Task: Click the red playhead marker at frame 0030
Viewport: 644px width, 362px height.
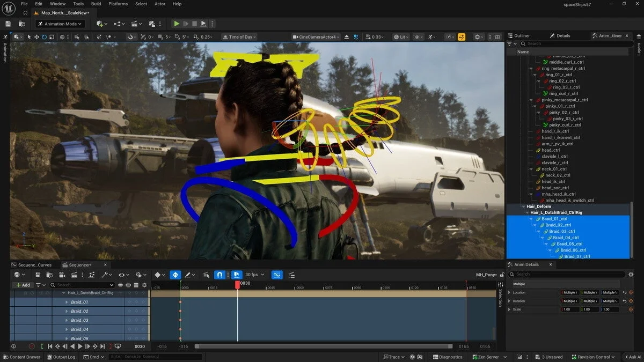Action: pyautogui.click(x=238, y=286)
